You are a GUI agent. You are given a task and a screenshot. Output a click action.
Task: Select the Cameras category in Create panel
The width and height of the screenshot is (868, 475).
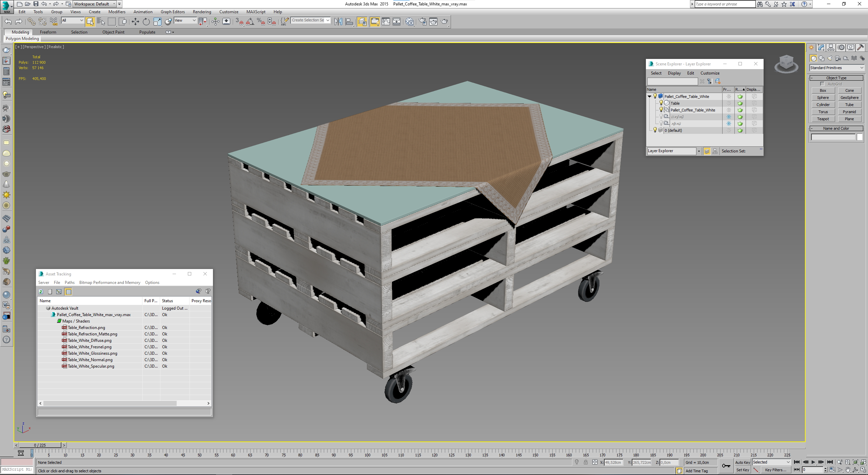pos(838,58)
